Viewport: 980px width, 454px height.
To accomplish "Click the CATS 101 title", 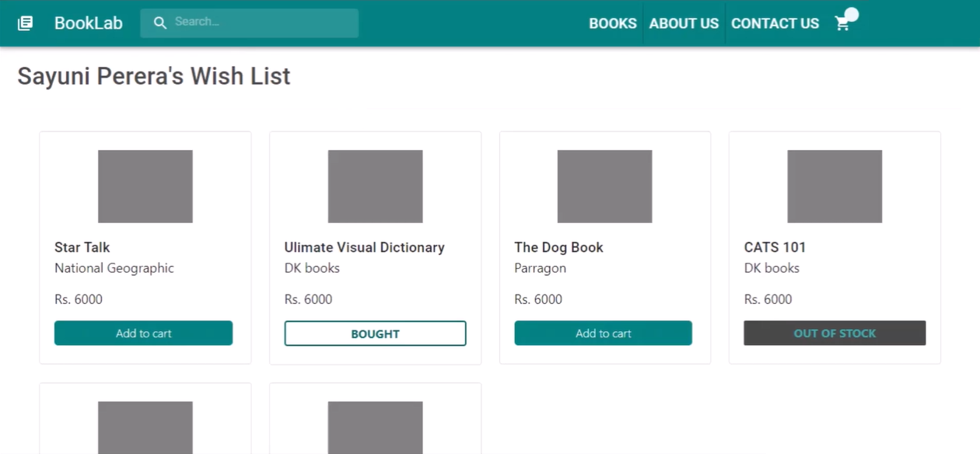I will click(775, 247).
